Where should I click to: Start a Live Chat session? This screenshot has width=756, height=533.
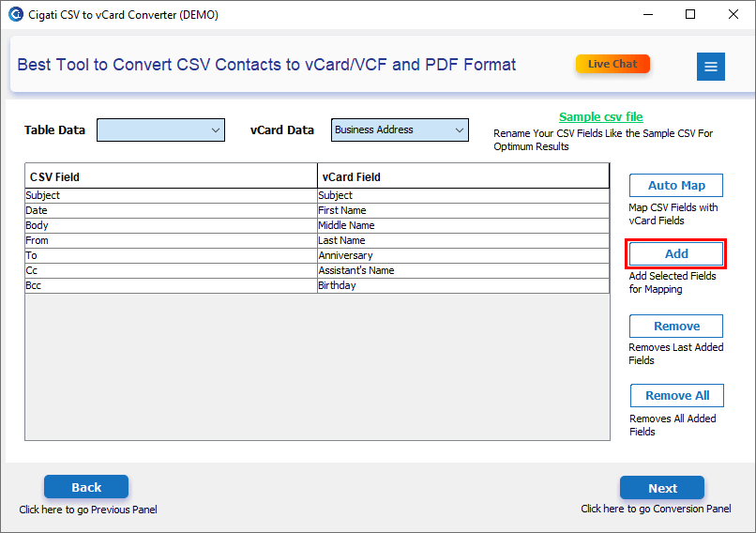612,64
